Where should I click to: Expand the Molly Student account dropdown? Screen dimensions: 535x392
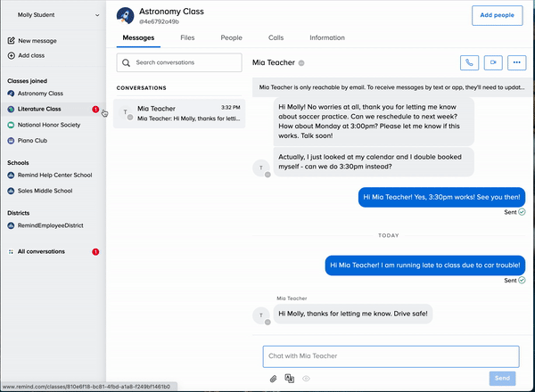pyautogui.click(x=96, y=14)
